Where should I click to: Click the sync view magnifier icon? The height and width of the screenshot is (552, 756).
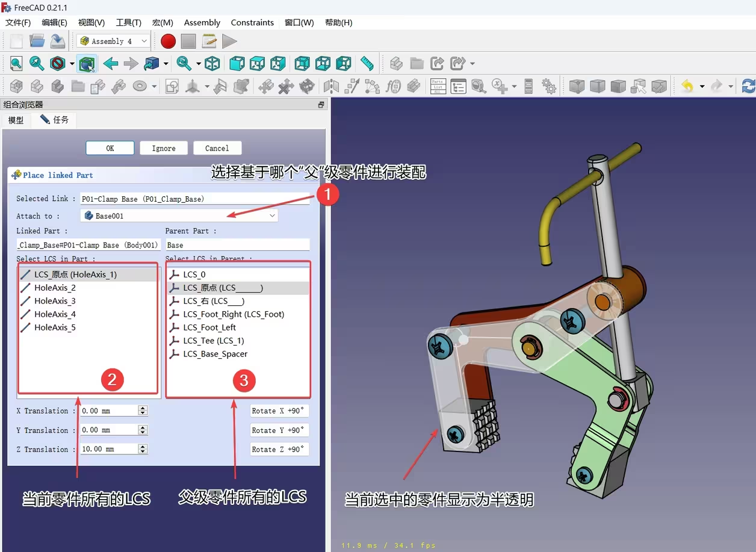tap(184, 63)
